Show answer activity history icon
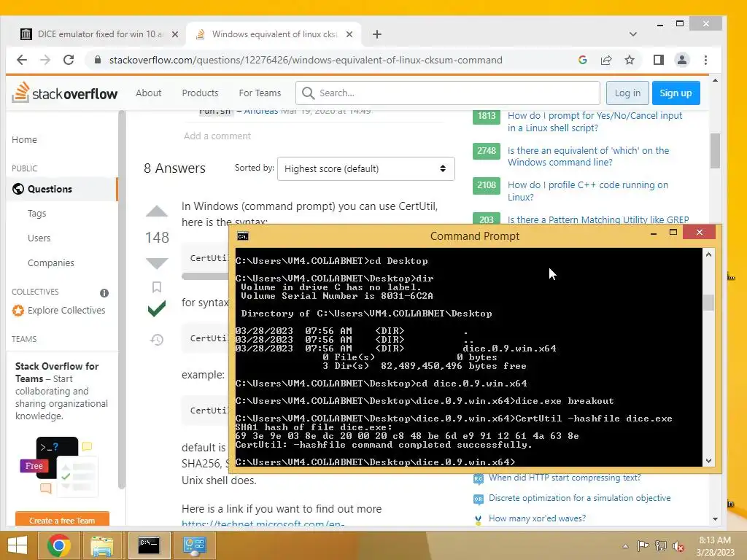Screen dimensions: 747x560 (157, 340)
